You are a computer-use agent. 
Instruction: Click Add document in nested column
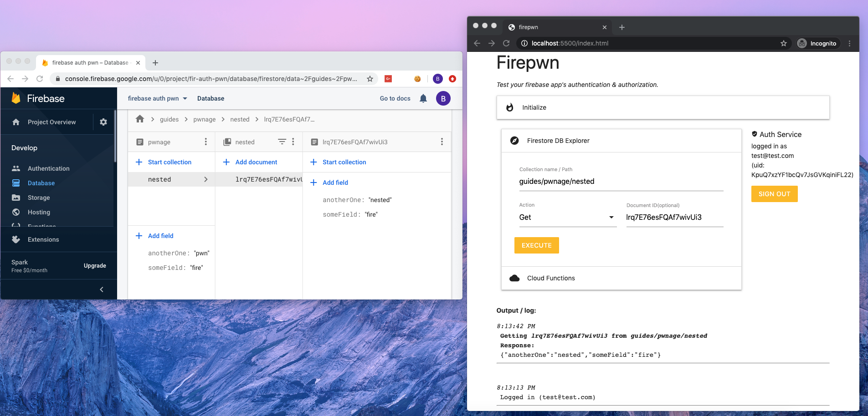pos(250,162)
